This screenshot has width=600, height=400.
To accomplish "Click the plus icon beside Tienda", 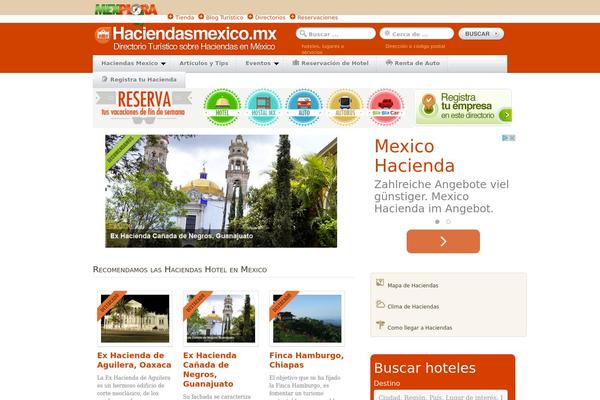I will (x=171, y=16).
